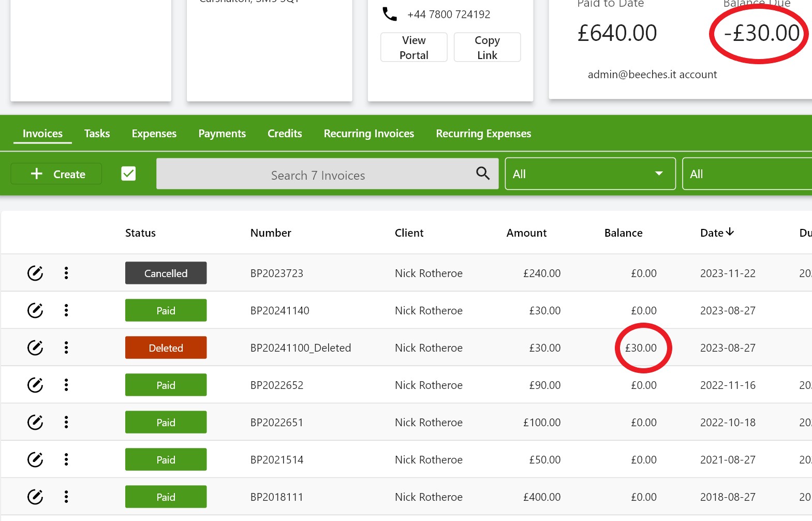The image size is (812, 521).
Task: Click invoice number BP20241100_Deleted
Action: pyautogui.click(x=301, y=348)
